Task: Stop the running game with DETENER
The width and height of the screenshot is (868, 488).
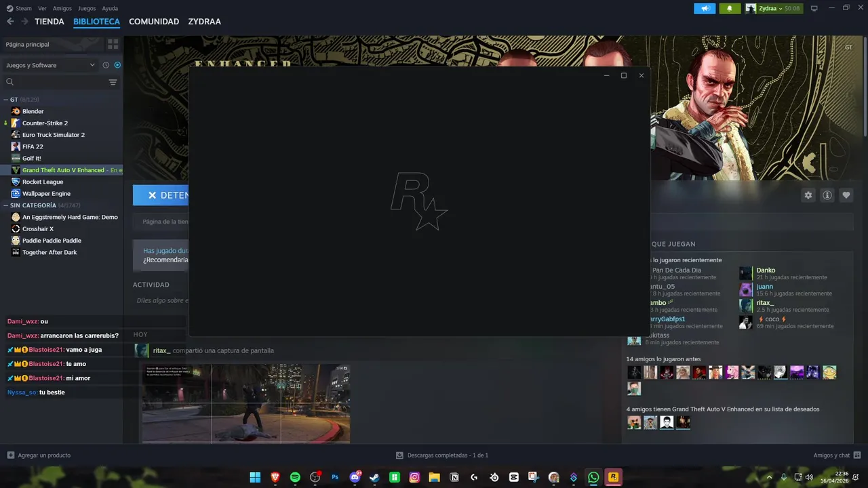Action: click(161, 195)
